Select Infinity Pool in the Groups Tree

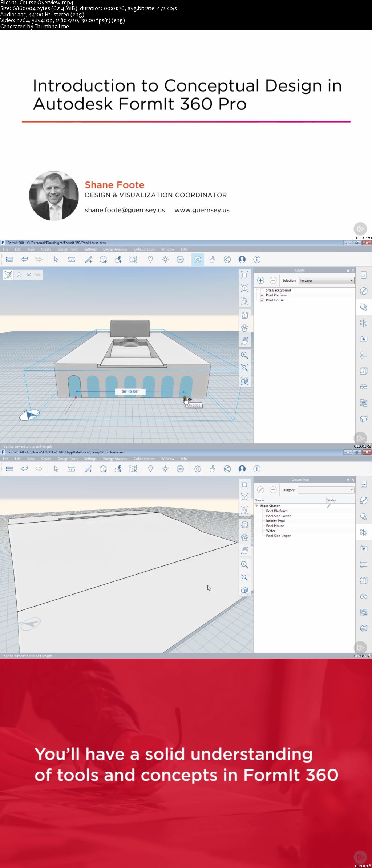[x=275, y=521]
